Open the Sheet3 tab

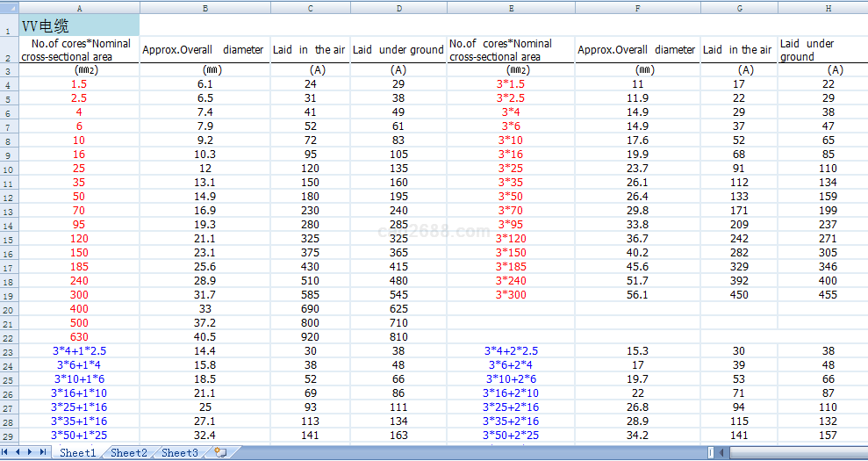179,453
